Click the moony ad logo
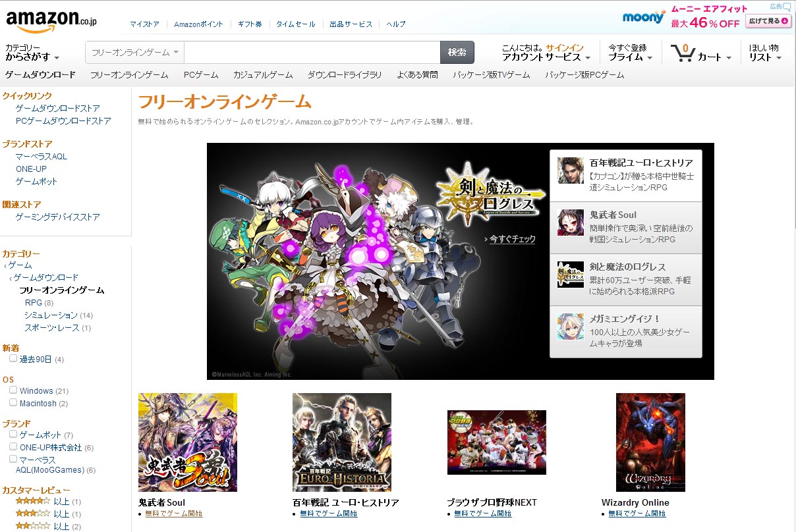The height and width of the screenshot is (532, 796). 644,18
